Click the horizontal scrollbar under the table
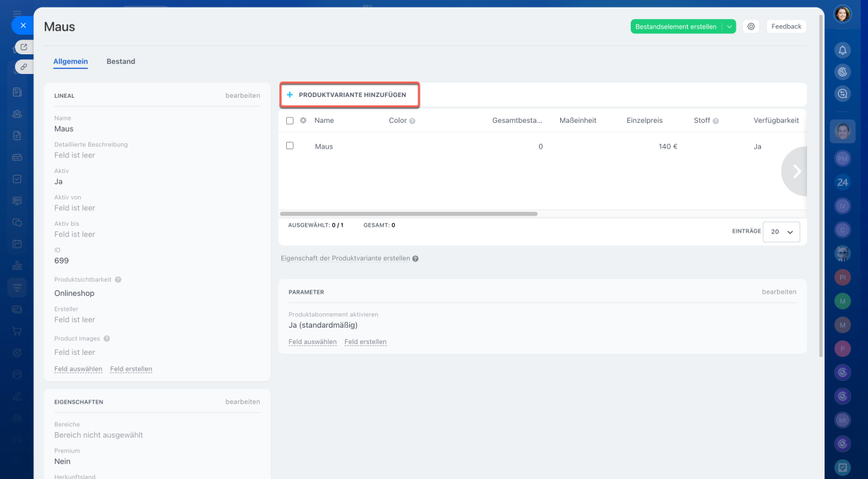868x479 pixels. pos(408,214)
